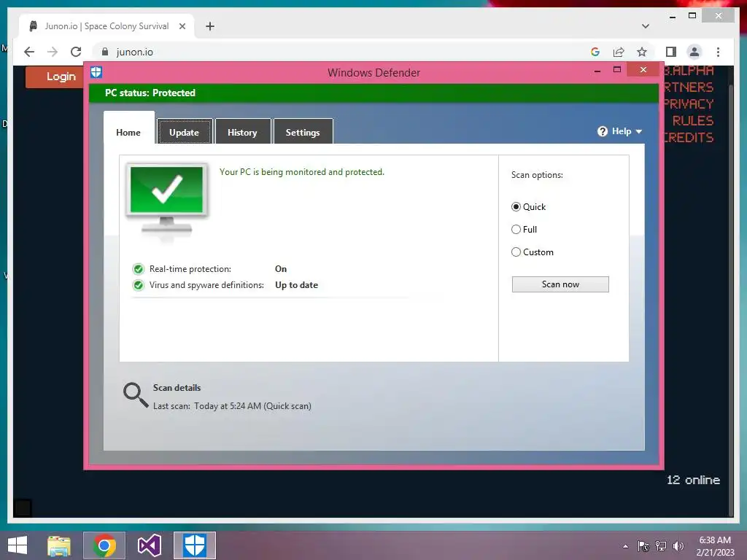
Task: Maximize the Windows Defender window
Action: point(617,70)
